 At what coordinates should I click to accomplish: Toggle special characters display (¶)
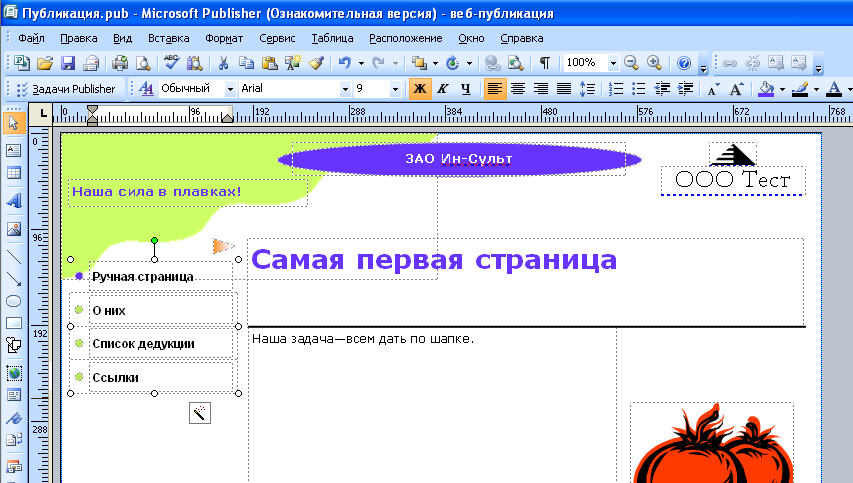[x=544, y=63]
